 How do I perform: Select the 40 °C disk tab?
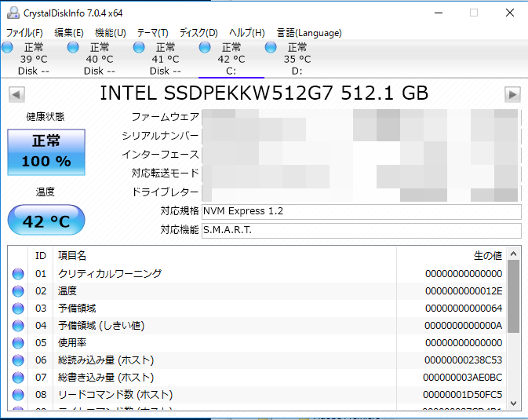(x=99, y=59)
